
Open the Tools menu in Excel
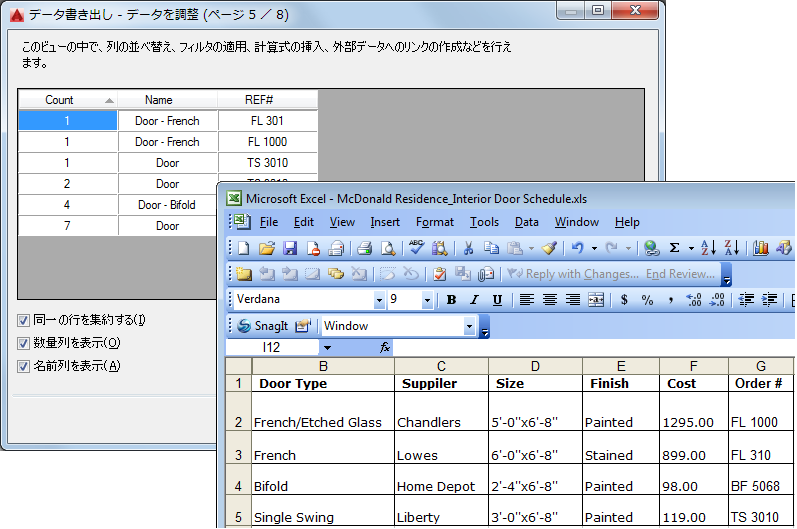[x=484, y=222]
